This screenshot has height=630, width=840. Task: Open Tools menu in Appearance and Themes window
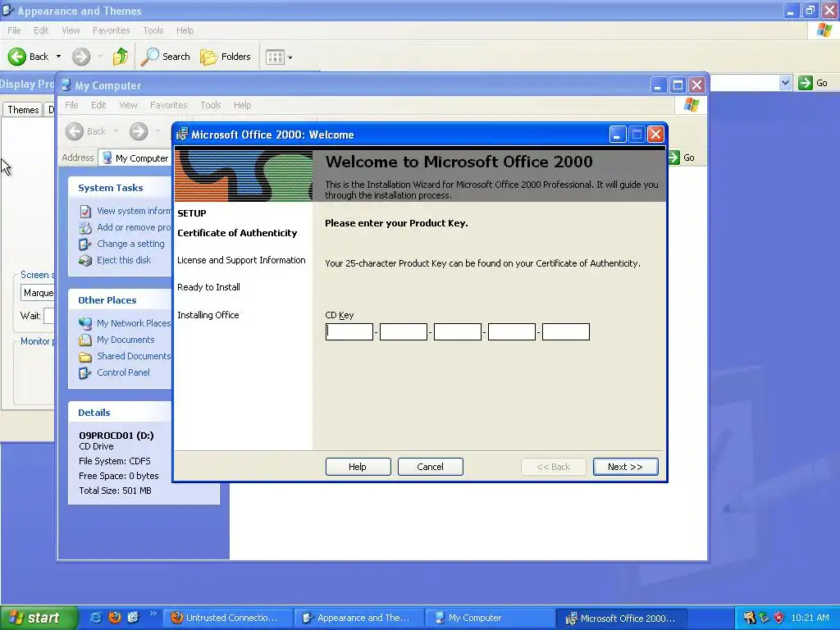(x=153, y=30)
